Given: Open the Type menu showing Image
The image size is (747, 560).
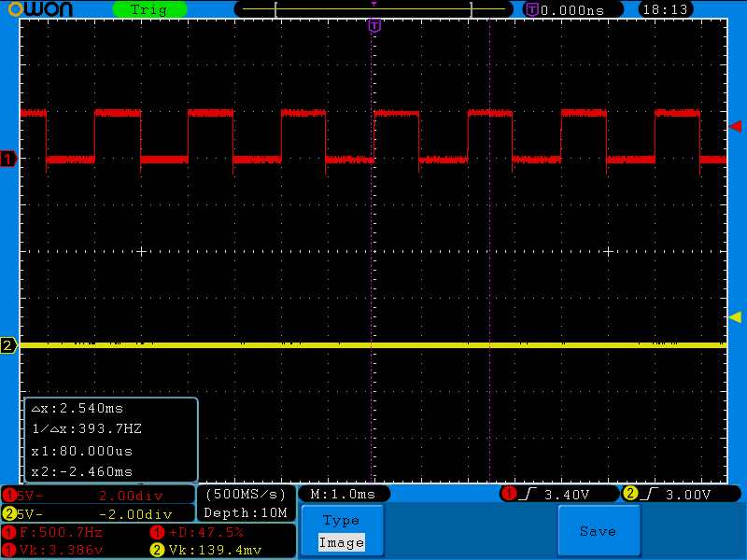Looking at the screenshot, I should [341, 531].
